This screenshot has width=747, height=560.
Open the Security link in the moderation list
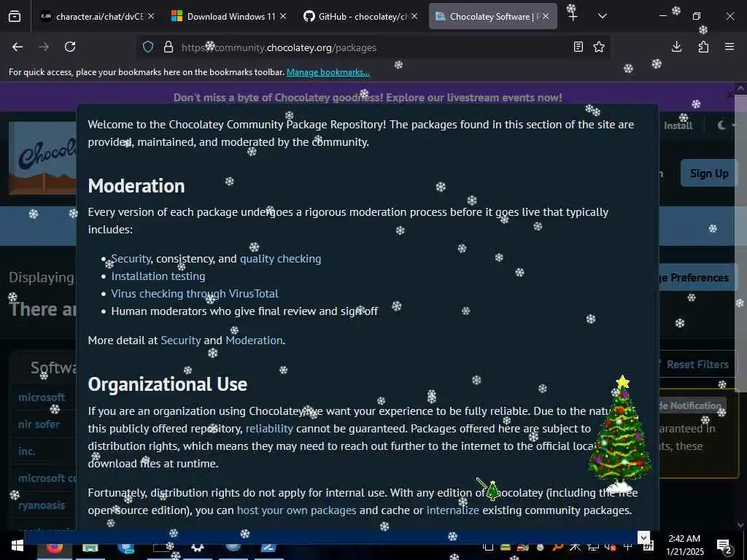click(131, 259)
